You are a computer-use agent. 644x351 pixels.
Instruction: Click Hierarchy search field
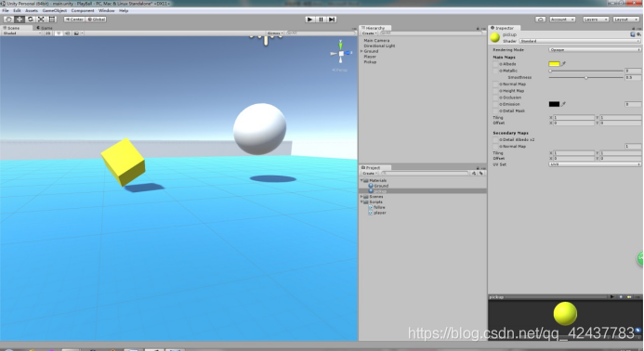tap(431, 33)
